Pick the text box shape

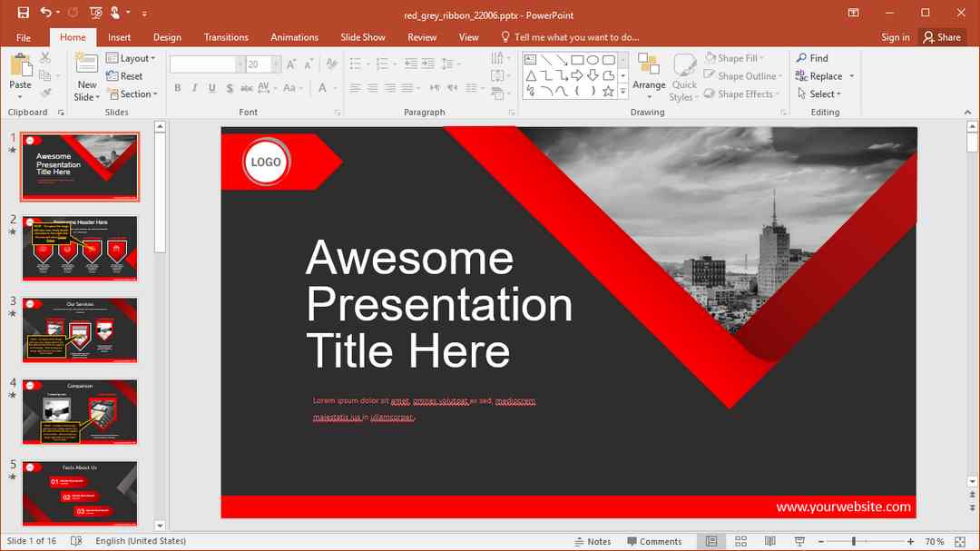[x=531, y=60]
